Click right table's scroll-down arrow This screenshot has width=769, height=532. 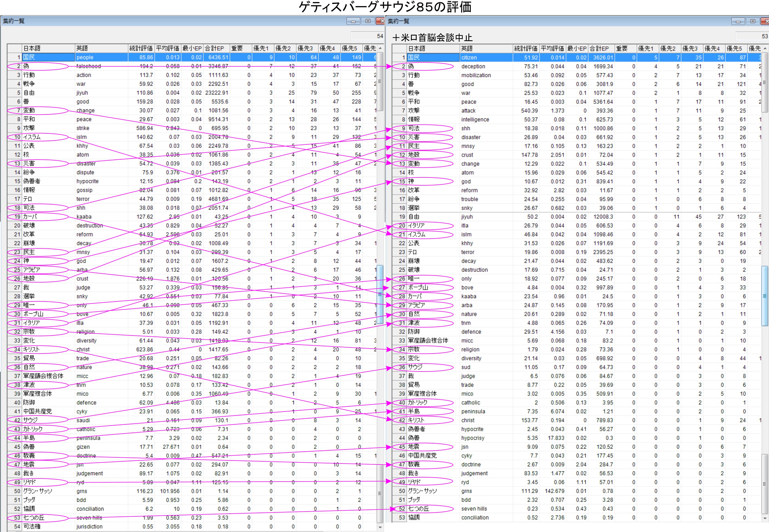tap(765, 518)
